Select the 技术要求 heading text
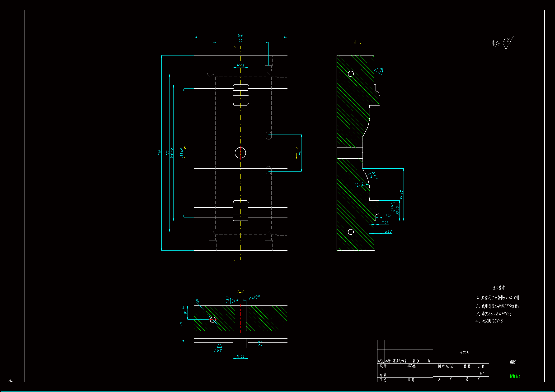Viewport: 555px width, 392px height. click(x=499, y=288)
